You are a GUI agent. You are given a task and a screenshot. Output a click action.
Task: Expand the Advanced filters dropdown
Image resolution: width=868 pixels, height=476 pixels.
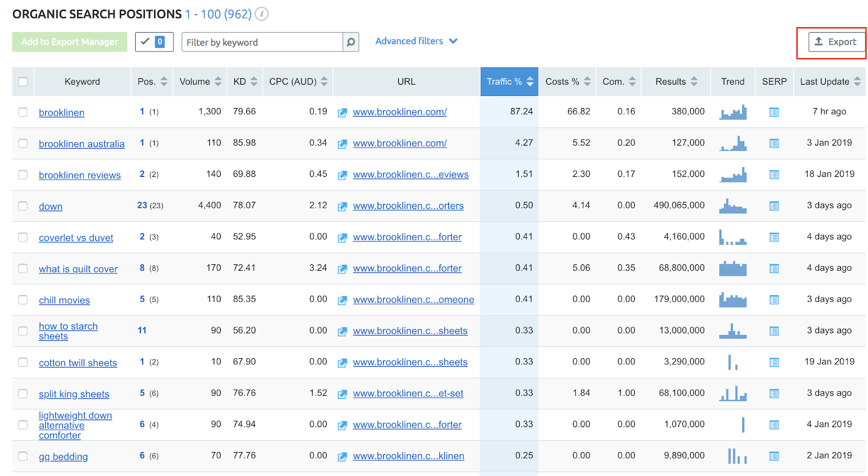(x=416, y=41)
